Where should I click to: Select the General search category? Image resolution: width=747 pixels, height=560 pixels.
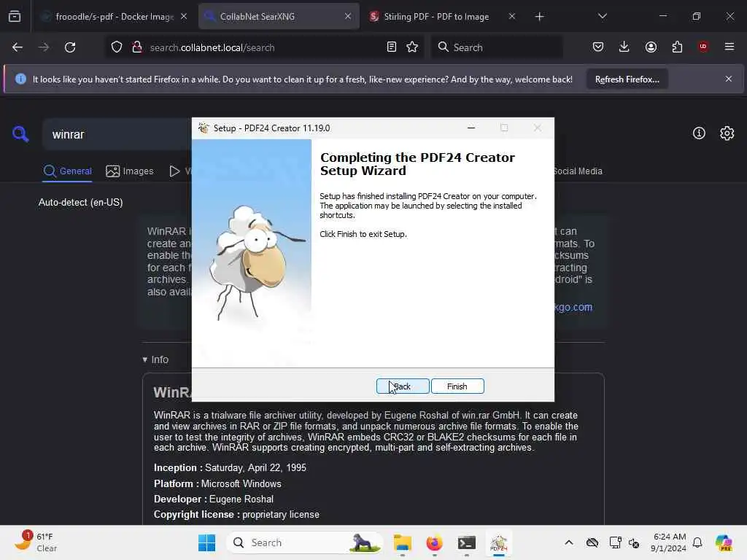point(68,171)
